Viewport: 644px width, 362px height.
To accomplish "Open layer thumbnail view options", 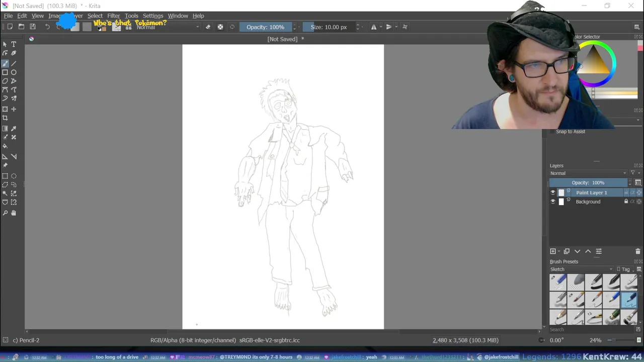I will click(x=638, y=183).
